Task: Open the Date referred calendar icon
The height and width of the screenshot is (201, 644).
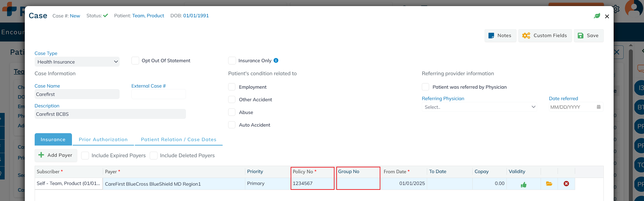Action: tap(599, 107)
